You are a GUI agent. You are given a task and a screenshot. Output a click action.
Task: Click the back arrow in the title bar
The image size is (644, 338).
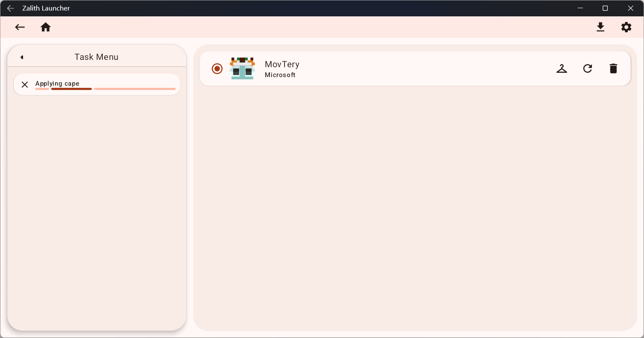click(10, 8)
